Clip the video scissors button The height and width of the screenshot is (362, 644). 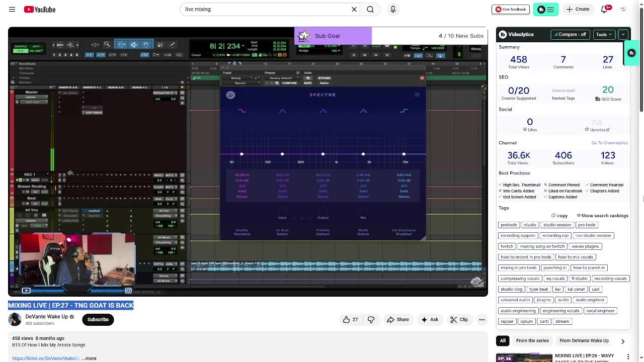click(459, 320)
